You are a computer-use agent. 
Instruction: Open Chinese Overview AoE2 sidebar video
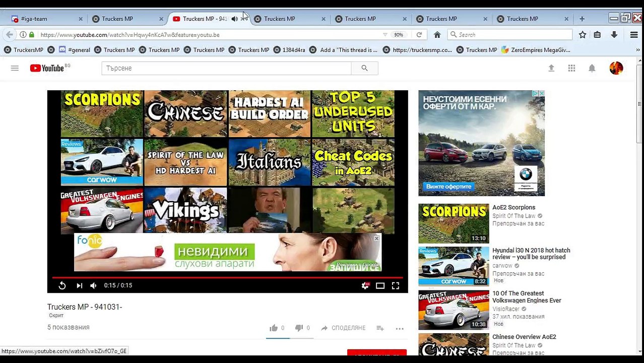coord(524,337)
